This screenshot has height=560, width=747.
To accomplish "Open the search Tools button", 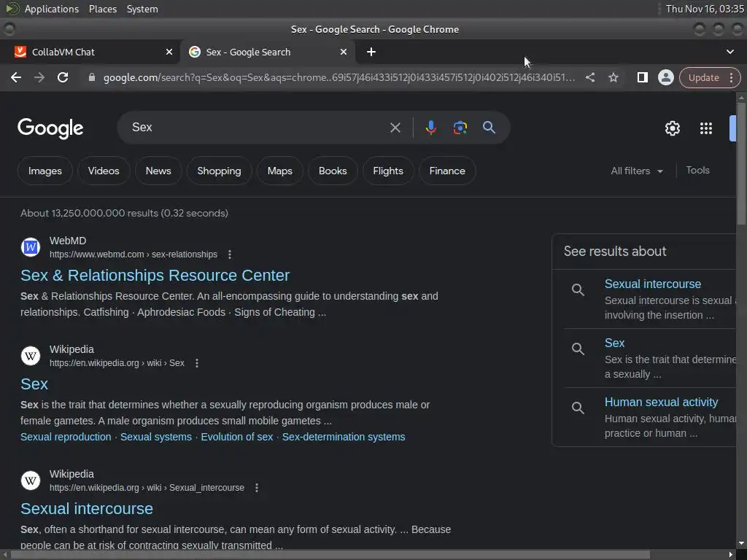I will (697, 170).
